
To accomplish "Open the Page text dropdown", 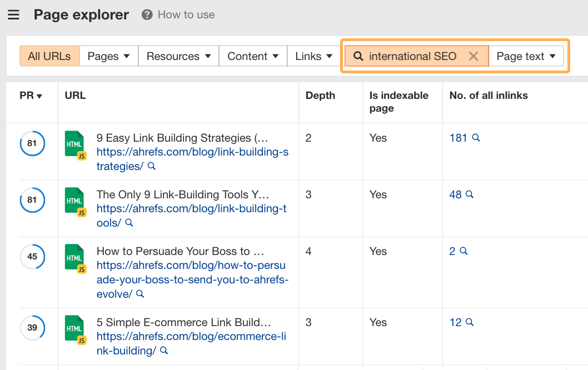I will tap(526, 56).
